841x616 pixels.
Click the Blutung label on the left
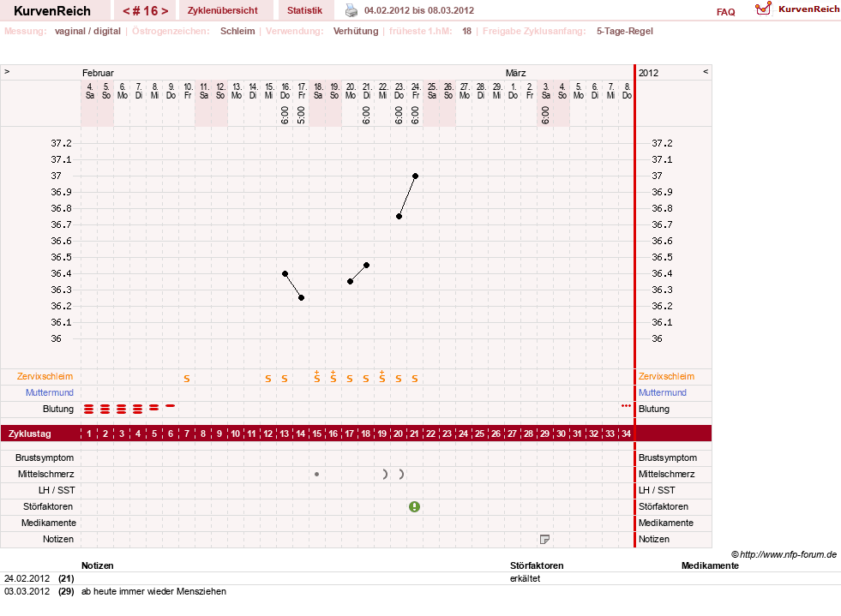[x=58, y=409]
